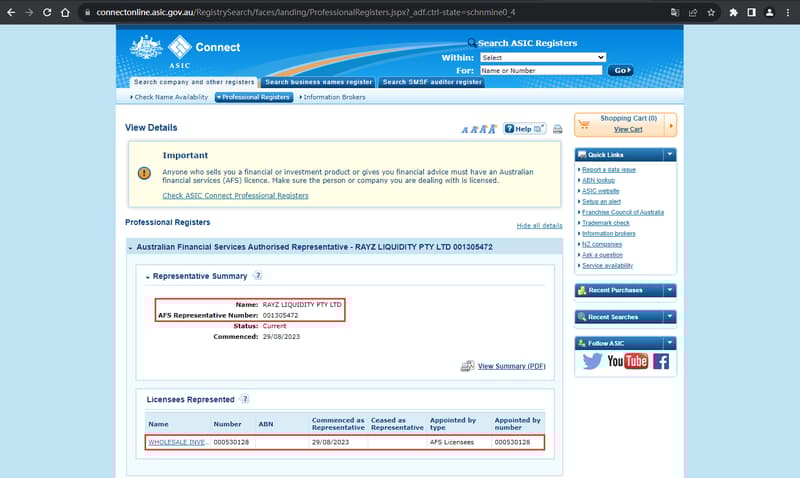Click Commenced date 29/08/2023 in summary
The image size is (800, 478).
281,337
